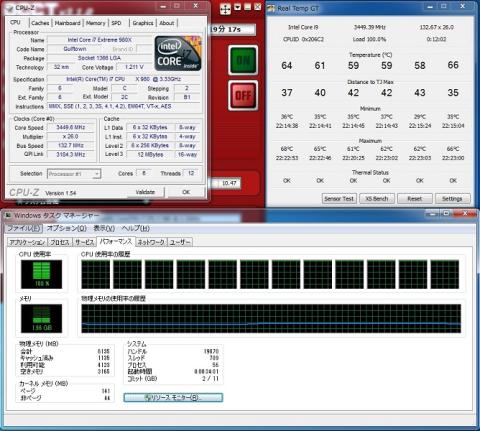Click the 3449.39 MHz reading in Real Temp
This screenshot has height=431, width=480.
click(370, 27)
